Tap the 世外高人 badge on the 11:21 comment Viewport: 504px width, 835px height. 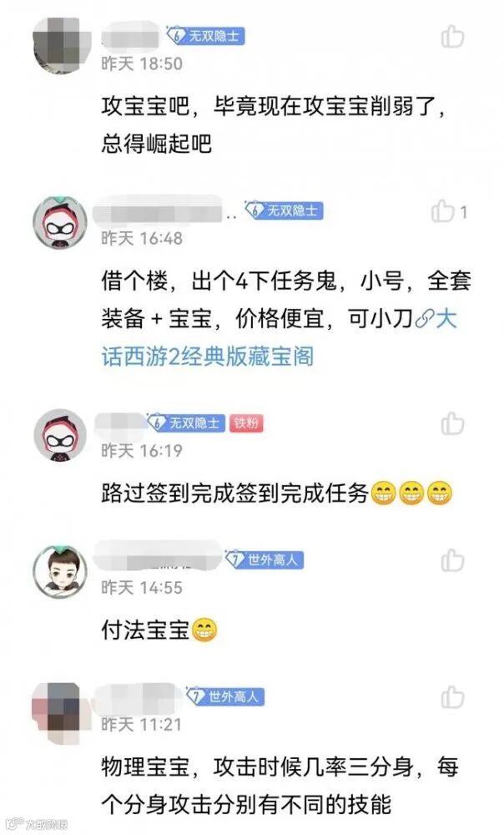(x=225, y=696)
